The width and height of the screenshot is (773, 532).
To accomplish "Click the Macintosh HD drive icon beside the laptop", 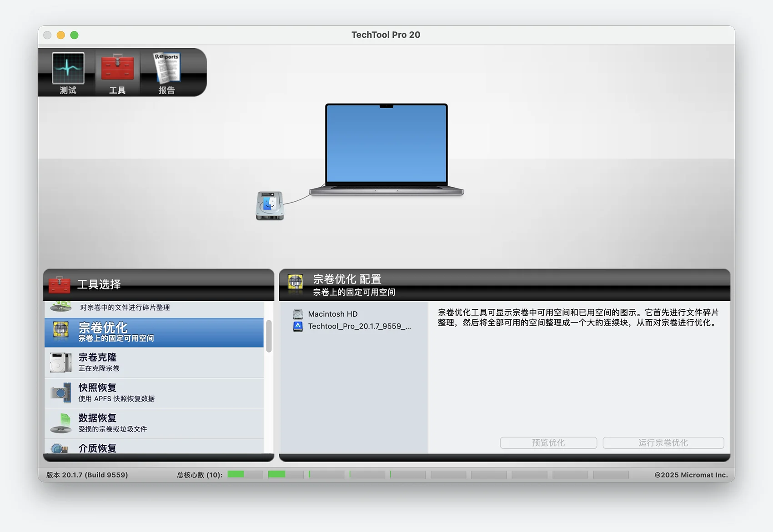I will pos(270,205).
